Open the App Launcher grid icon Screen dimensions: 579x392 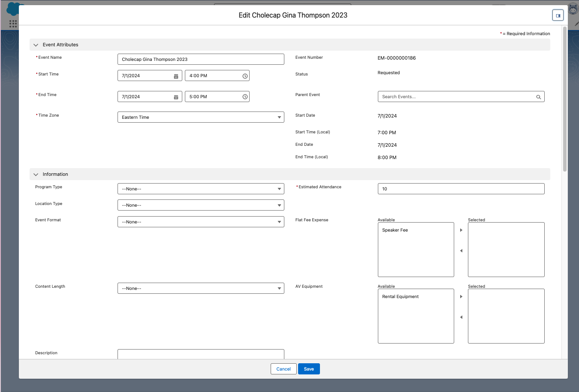(x=13, y=24)
